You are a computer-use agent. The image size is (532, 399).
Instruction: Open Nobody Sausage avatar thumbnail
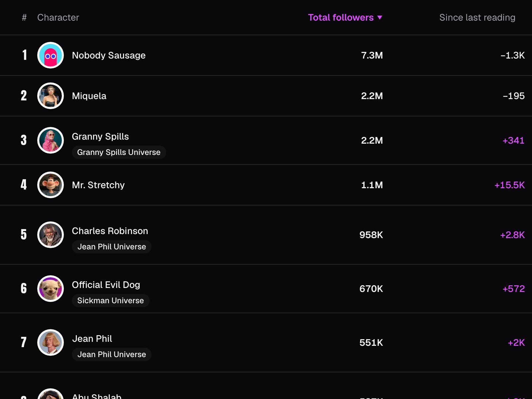pyautogui.click(x=51, y=55)
